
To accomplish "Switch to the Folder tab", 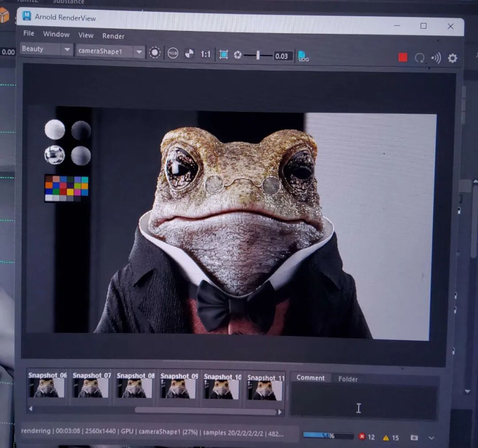I will (x=348, y=379).
